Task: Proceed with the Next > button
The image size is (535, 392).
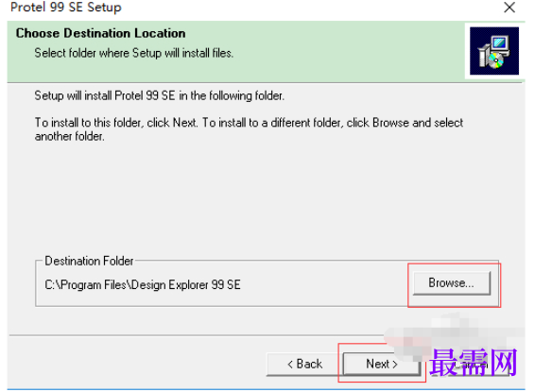Action: pos(382,364)
